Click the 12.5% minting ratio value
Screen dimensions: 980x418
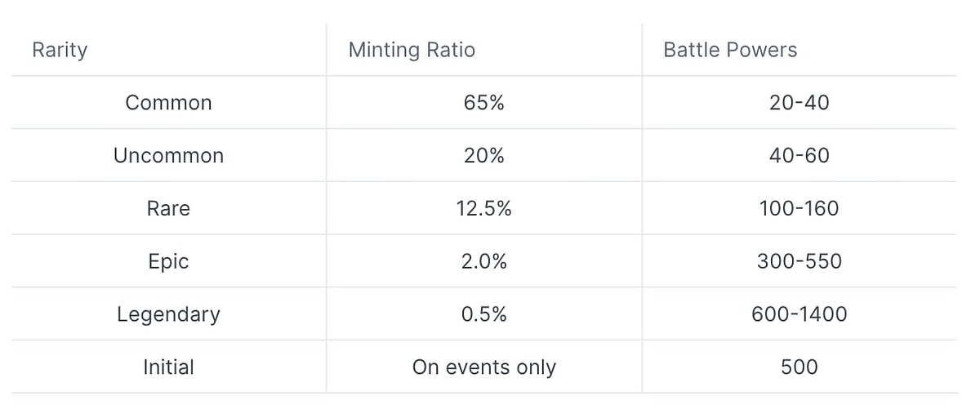[484, 208]
